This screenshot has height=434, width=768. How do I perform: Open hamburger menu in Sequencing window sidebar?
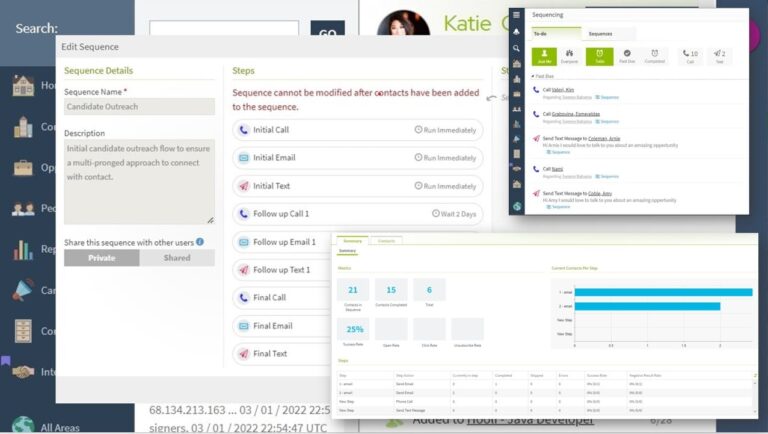tap(516, 15)
